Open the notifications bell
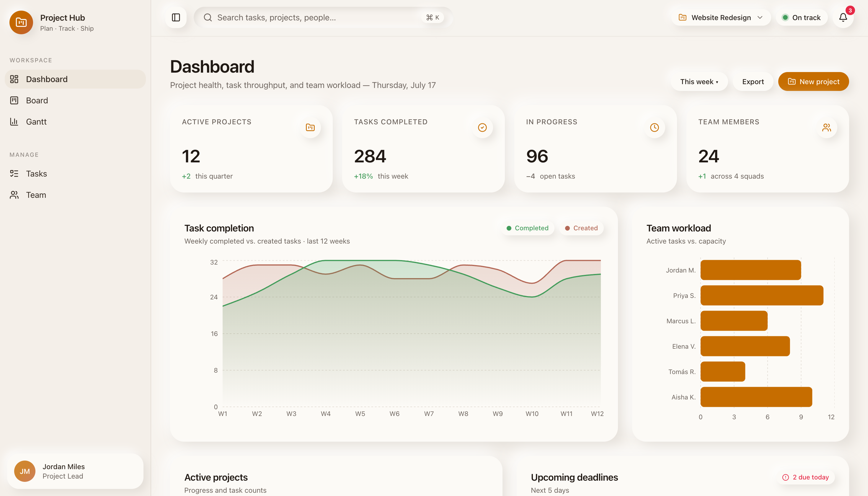Screen dimensions: 868x496 (843, 17)
